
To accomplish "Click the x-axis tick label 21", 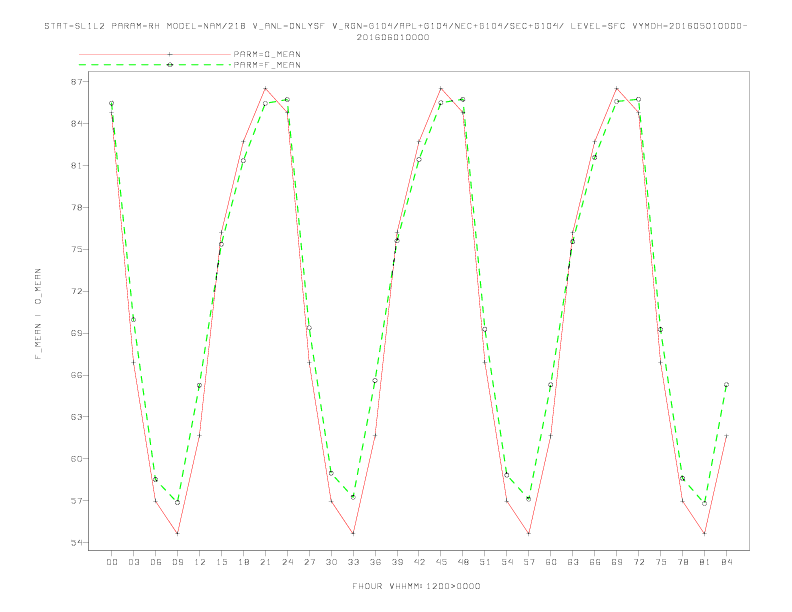I will (265, 562).
